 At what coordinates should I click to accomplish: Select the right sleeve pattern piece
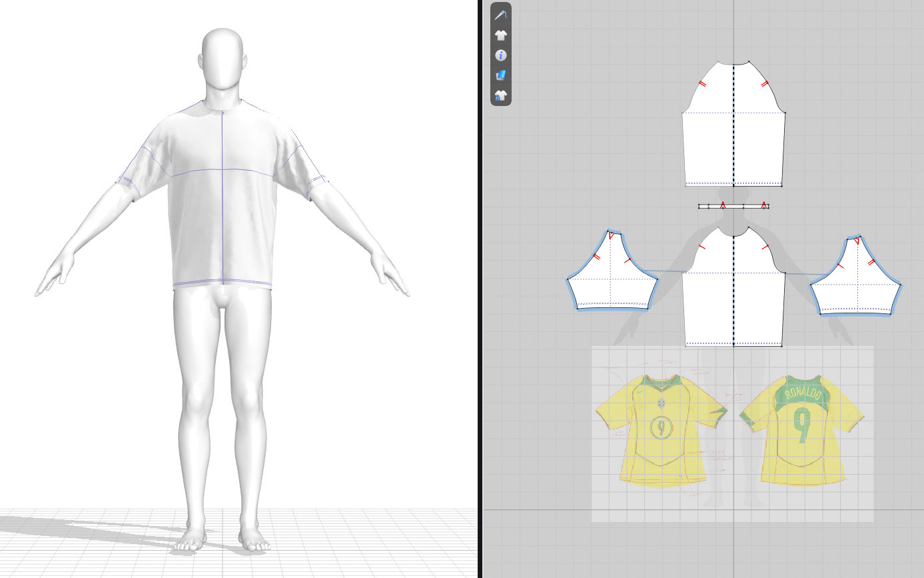click(856, 275)
